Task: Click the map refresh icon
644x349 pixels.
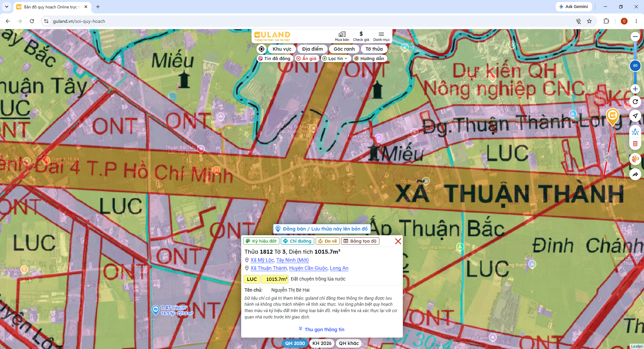Action: coord(635,102)
